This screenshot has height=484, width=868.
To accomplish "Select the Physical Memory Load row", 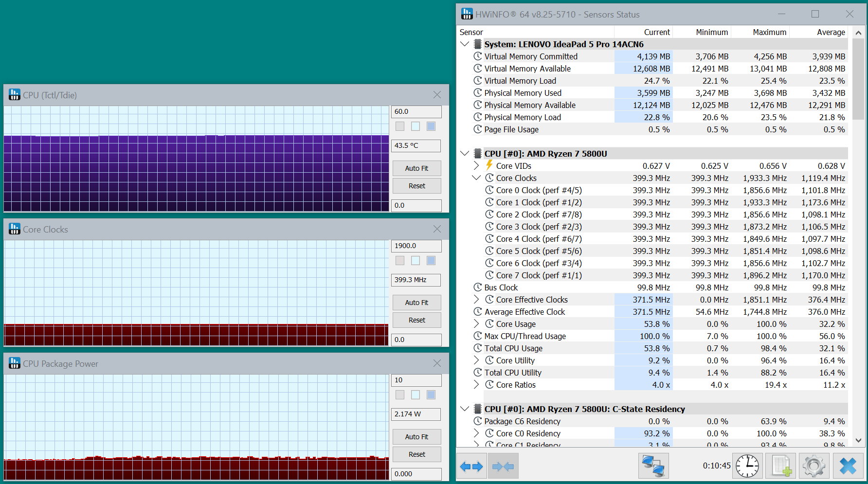I will tap(653, 117).
